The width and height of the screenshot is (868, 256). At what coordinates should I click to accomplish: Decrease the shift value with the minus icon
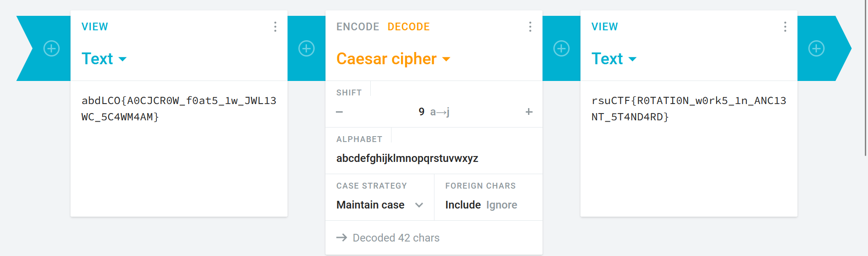point(340,112)
